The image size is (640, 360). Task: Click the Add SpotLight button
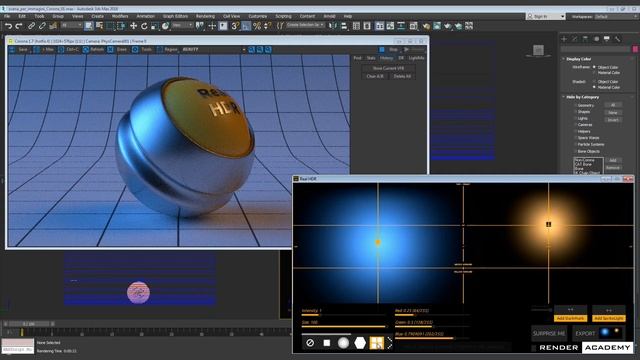609,318
